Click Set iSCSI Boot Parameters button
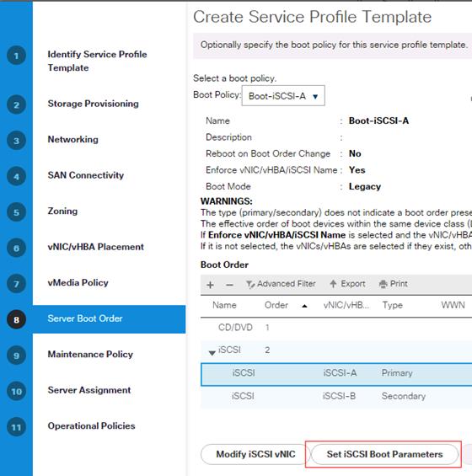The width and height of the screenshot is (472, 476). (384, 454)
